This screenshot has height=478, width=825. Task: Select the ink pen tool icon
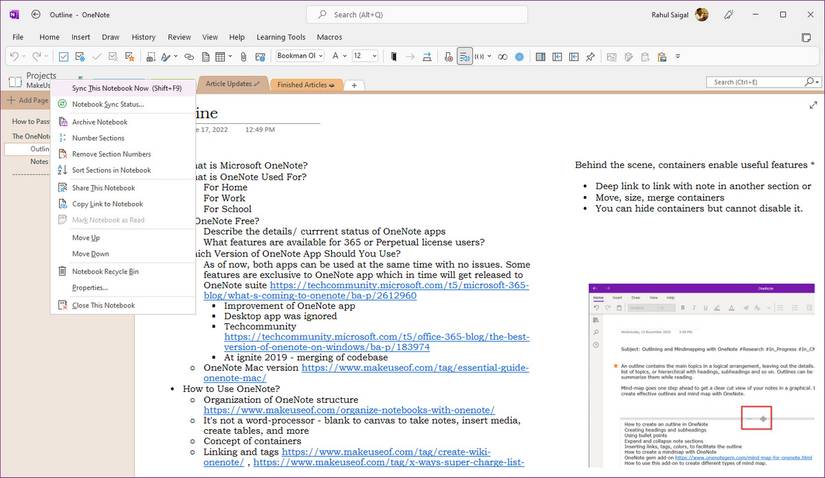pyautogui.click(x=166, y=56)
